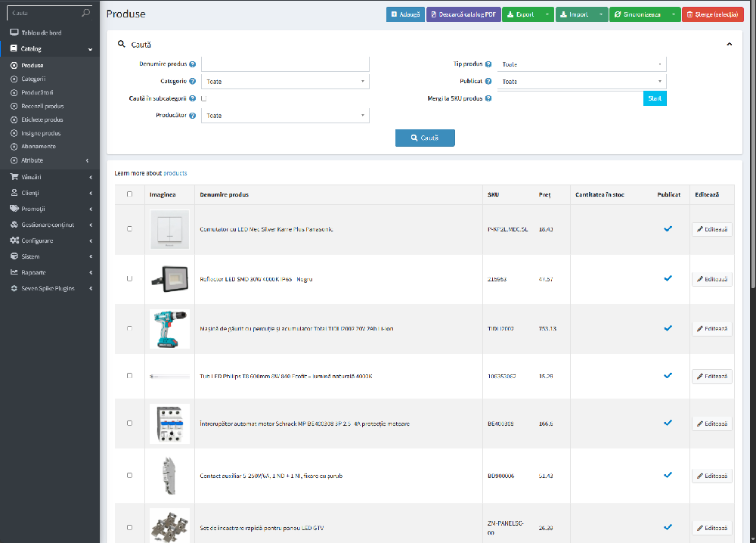The image size is (756, 543).
Task: Expand the Vânzări sidebar menu
Action: coord(50,176)
